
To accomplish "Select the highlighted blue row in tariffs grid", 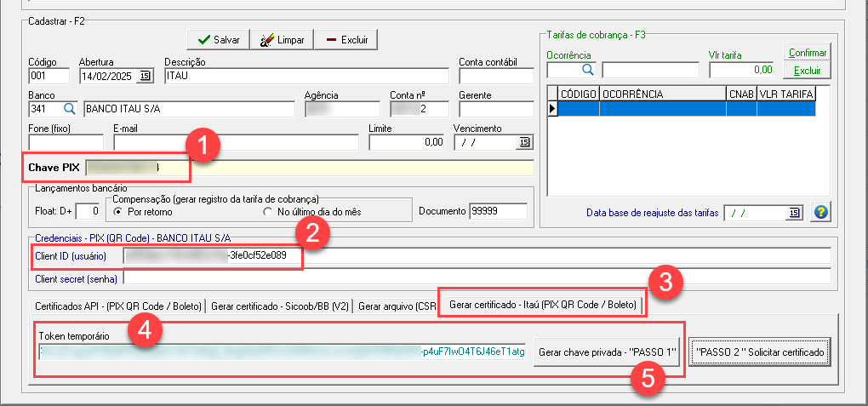I will [x=687, y=109].
